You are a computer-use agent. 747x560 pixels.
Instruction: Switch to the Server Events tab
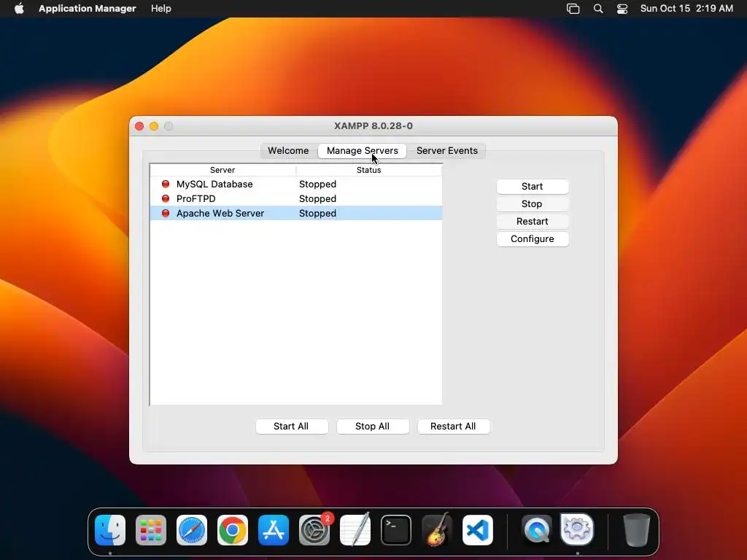[x=447, y=150]
